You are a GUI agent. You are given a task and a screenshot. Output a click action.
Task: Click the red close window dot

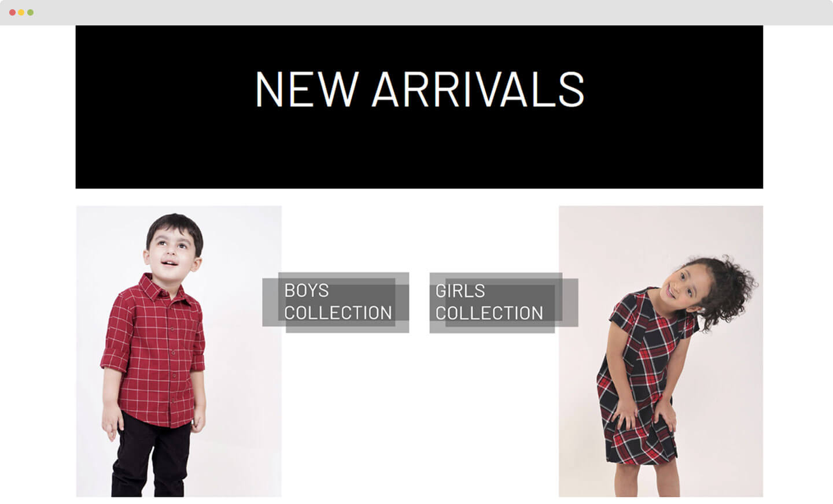coord(12,12)
